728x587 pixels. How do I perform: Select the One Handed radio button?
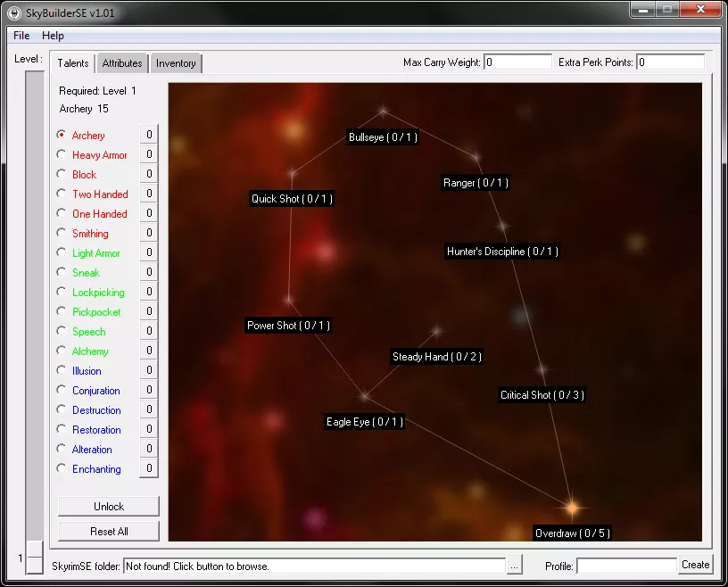pyautogui.click(x=62, y=213)
